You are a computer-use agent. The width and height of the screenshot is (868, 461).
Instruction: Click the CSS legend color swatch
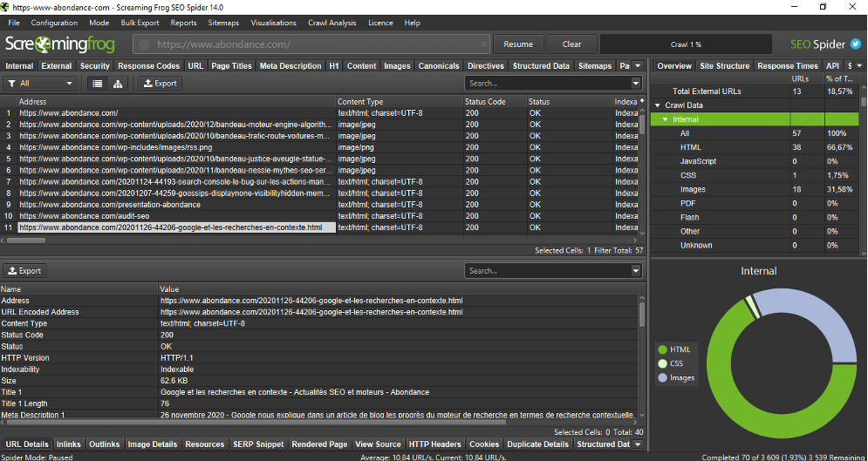click(x=662, y=363)
